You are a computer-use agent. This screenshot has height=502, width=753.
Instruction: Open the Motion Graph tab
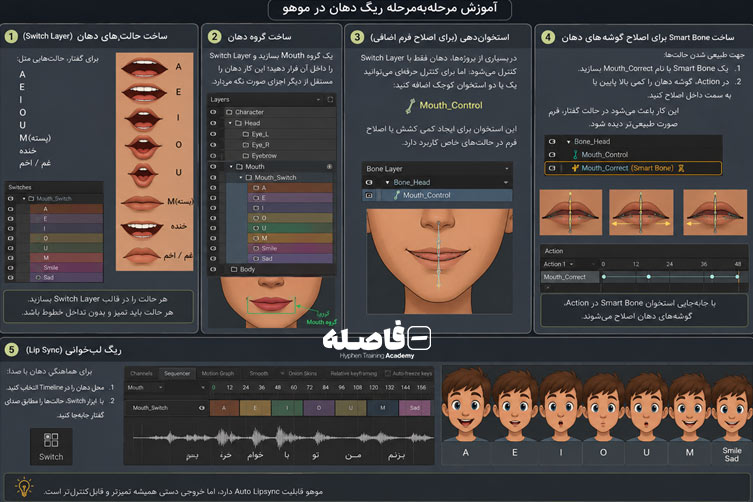pyautogui.click(x=218, y=373)
